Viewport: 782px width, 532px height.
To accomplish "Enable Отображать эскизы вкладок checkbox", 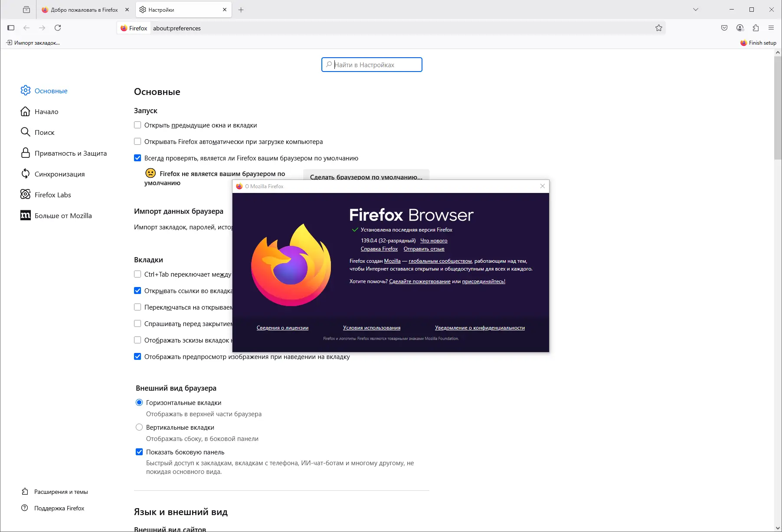I will coord(137,340).
